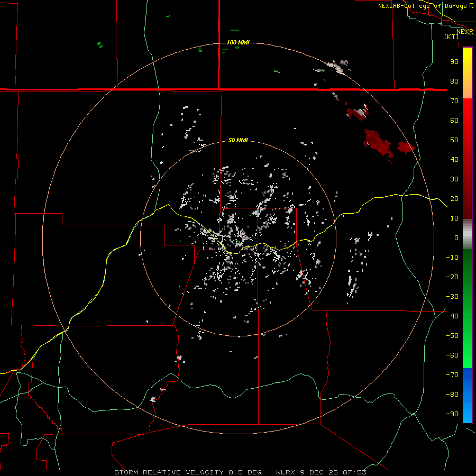
Task: Click the positive 90 scale label
Action: [x=454, y=62]
